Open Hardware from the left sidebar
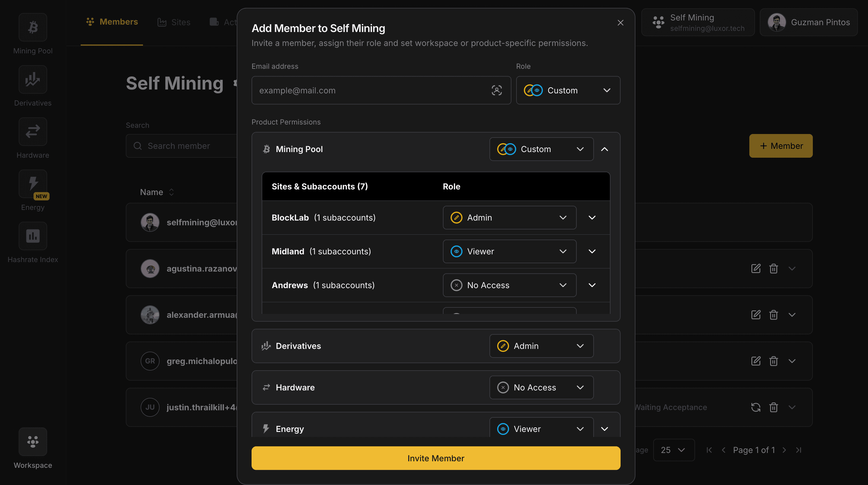Image resolution: width=868 pixels, height=485 pixels. click(x=33, y=132)
